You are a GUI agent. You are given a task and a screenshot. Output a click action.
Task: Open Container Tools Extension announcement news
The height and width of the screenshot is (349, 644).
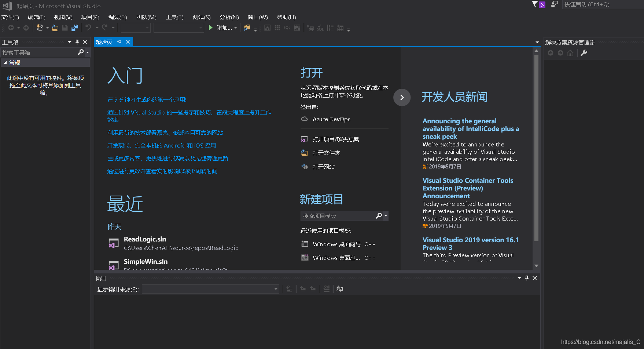468,188
